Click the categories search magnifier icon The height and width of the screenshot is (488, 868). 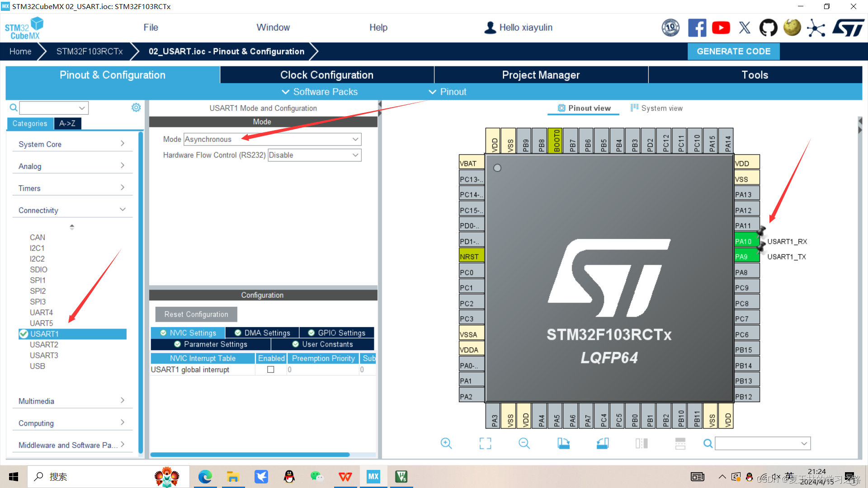[x=14, y=108]
